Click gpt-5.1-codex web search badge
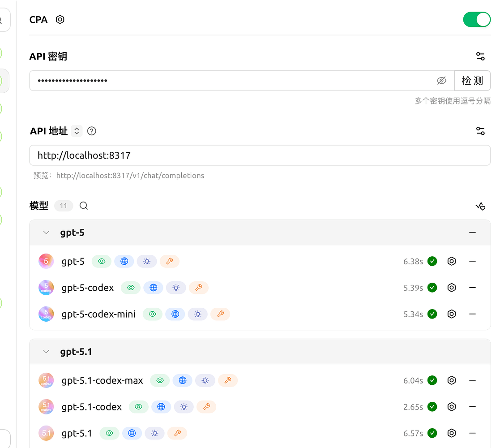 pos(161,407)
